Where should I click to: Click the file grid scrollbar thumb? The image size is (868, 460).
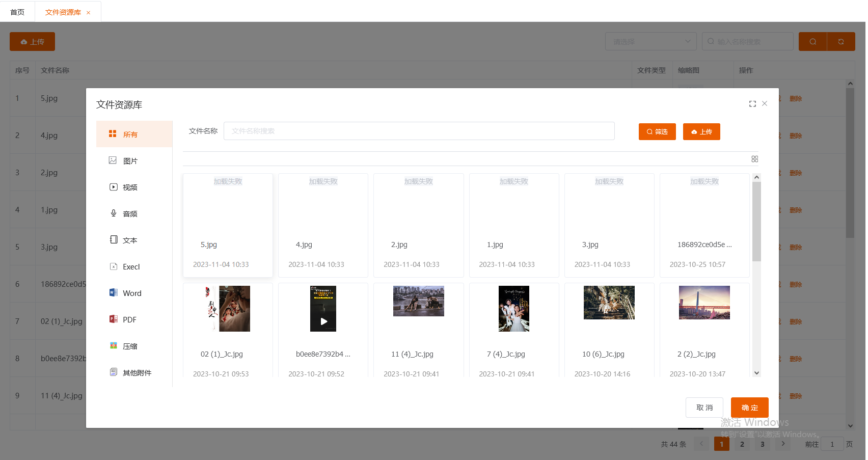pos(757,222)
